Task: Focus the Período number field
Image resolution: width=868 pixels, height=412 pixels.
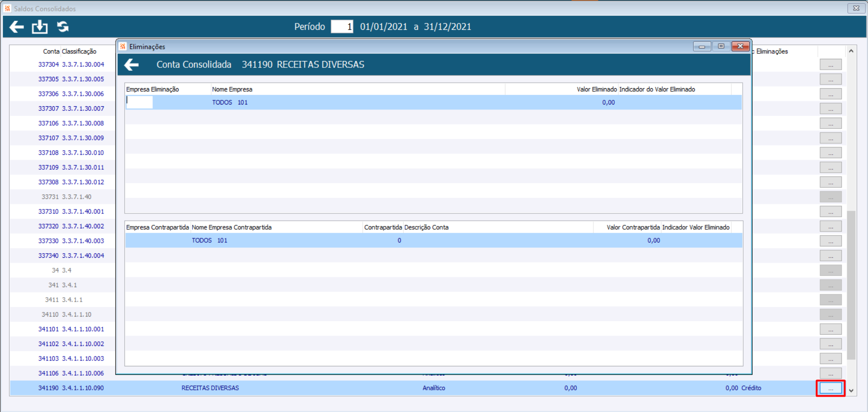Action: point(342,27)
